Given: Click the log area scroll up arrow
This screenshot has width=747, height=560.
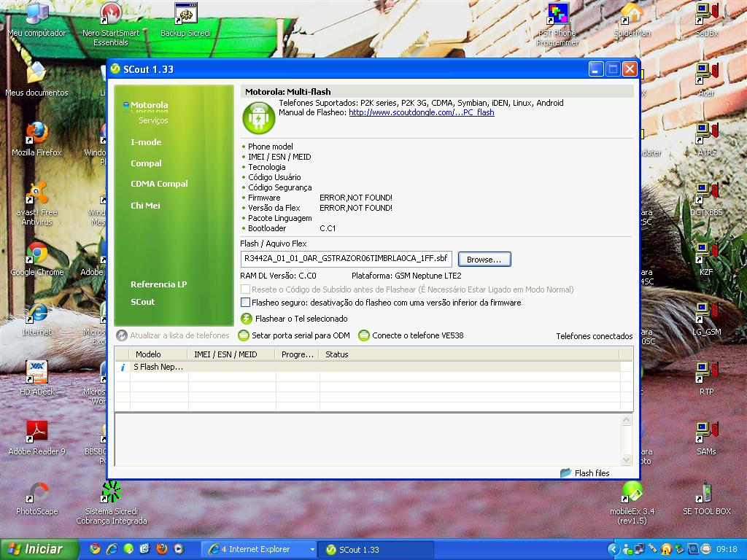Looking at the screenshot, I should point(627,419).
